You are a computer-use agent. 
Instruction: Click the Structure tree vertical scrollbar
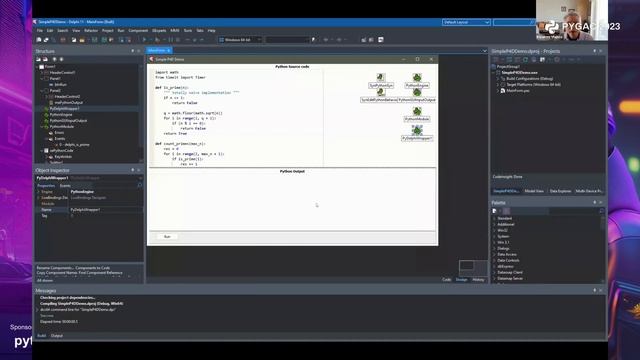141,113
